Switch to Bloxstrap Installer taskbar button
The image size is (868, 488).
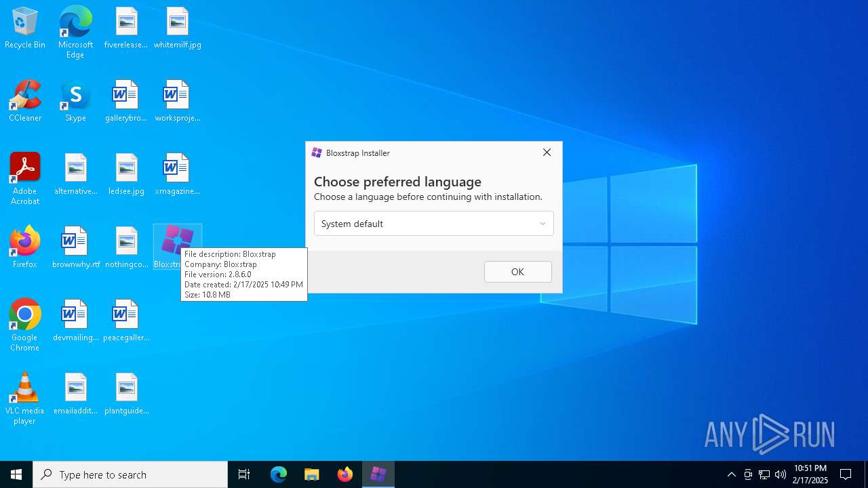(x=378, y=474)
